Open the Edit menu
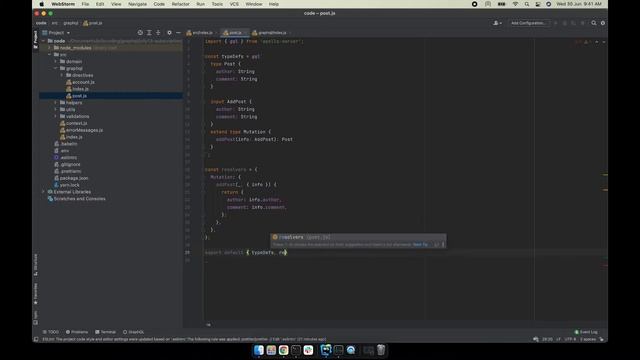The height and width of the screenshot is (360, 640). 100,4
